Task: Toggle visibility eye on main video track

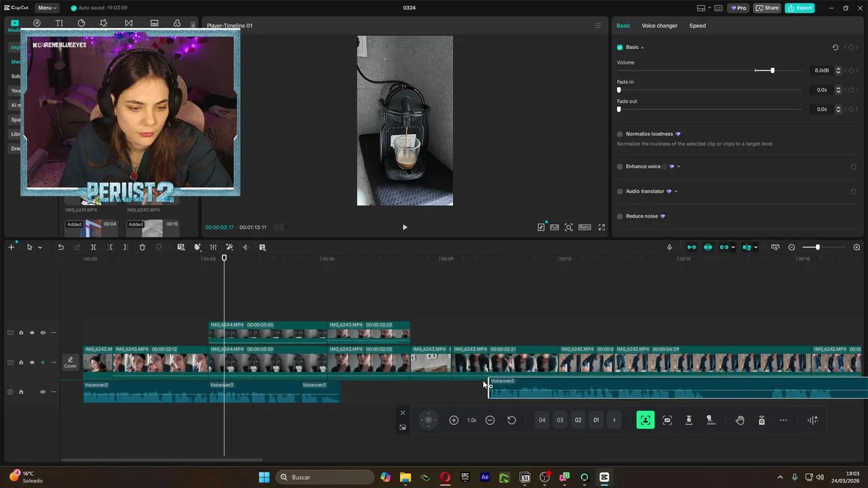Action: point(31,363)
